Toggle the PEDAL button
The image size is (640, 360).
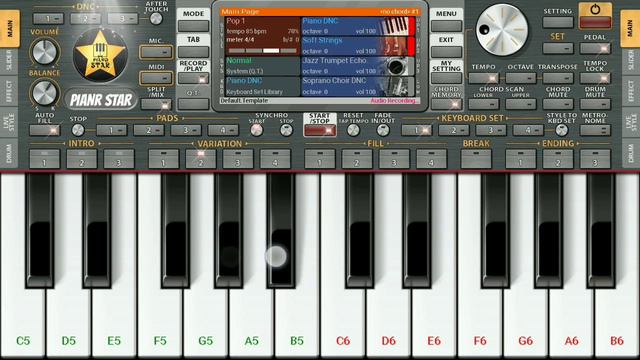[595, 48]
